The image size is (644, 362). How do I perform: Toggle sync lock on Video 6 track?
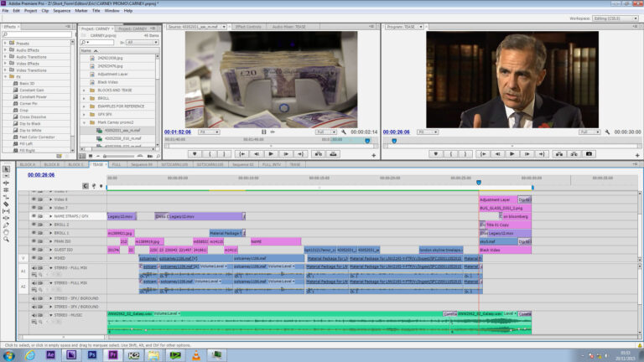(x=40, y=199)
